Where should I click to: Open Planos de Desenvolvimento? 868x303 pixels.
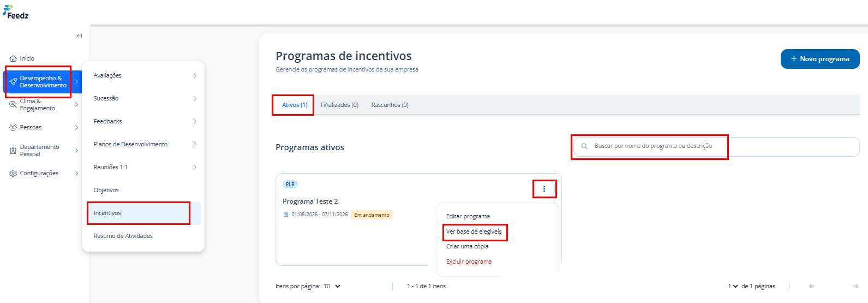(130, 144)
